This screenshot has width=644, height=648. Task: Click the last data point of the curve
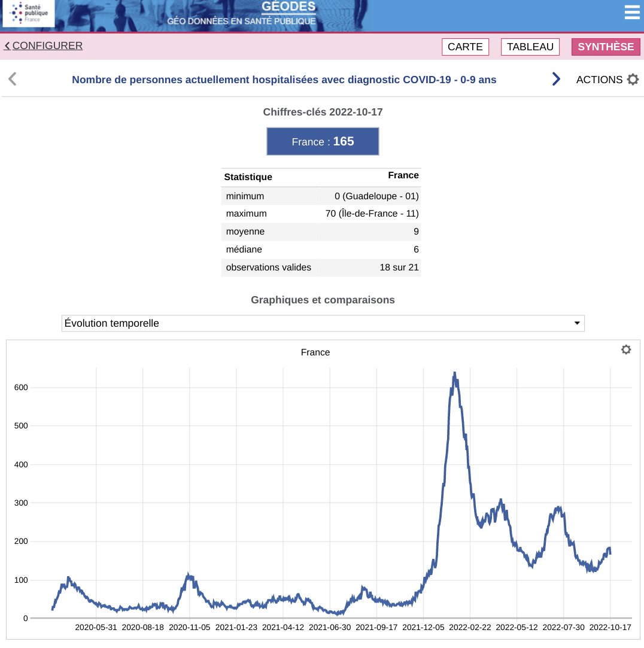(x=610, y=553)
